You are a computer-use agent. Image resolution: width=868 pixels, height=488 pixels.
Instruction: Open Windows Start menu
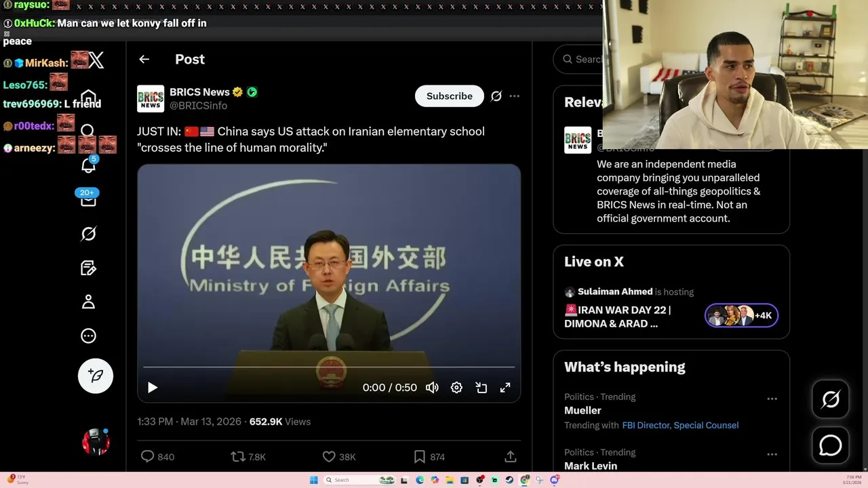[314, 480]
